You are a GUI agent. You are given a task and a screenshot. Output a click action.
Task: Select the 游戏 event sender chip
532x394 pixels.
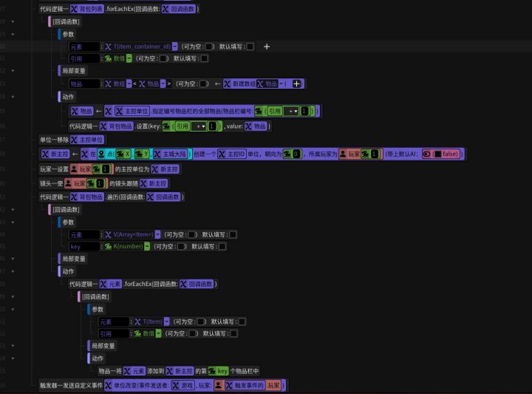[183, 385]
